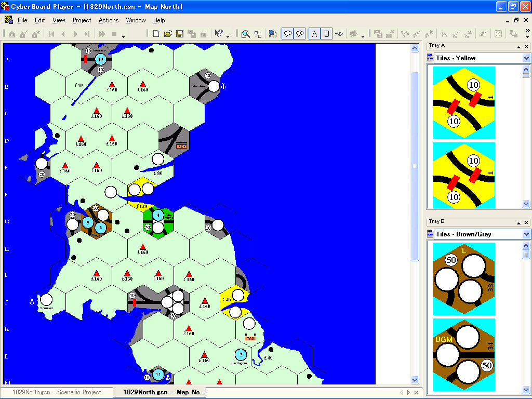The image size is (532, 399).
Task: Open the Project menu
Action: (x=82, y=20)
